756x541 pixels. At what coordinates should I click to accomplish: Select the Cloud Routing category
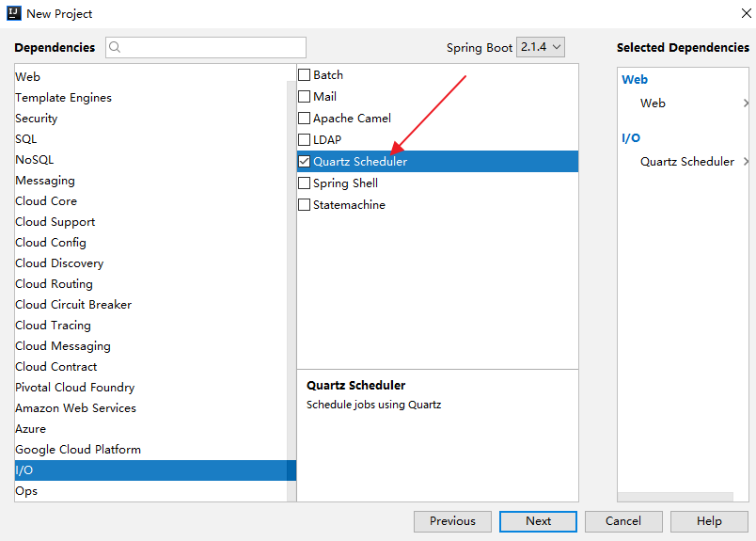[150, 284]
